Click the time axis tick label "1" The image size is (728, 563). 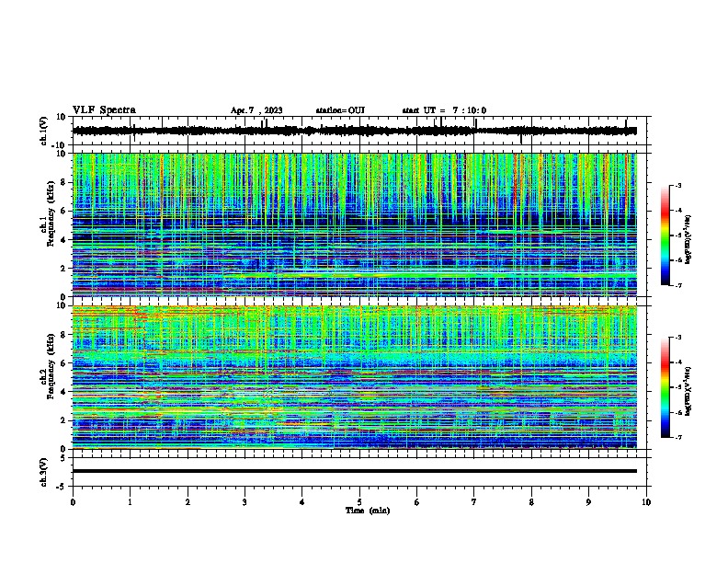coord(130,502)
